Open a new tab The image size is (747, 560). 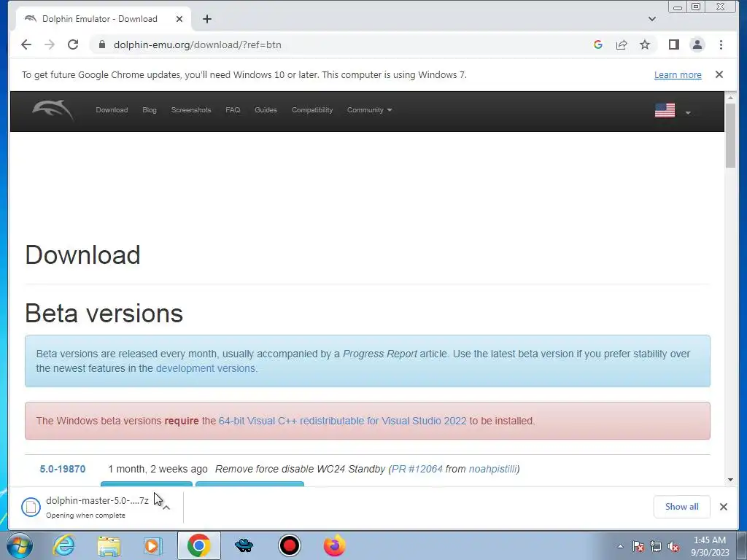[x=206, y=19]
